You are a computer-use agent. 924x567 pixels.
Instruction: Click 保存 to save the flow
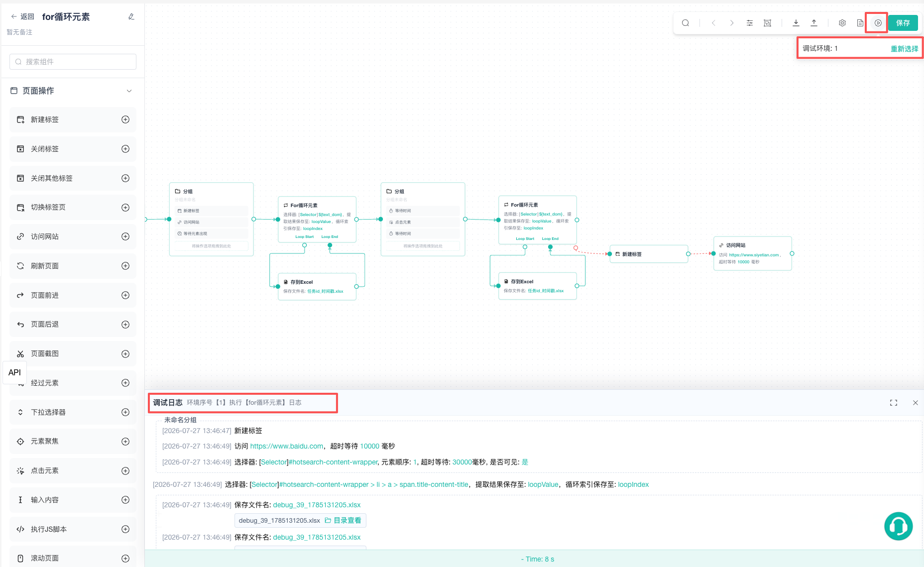(x=903, y=23)
